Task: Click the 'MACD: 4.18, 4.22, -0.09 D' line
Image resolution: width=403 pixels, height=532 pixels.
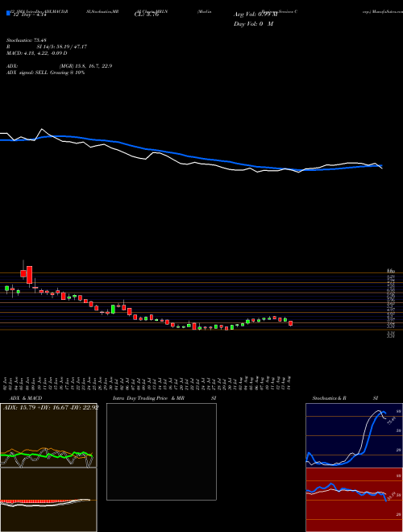Action: (x=37, y=53)
